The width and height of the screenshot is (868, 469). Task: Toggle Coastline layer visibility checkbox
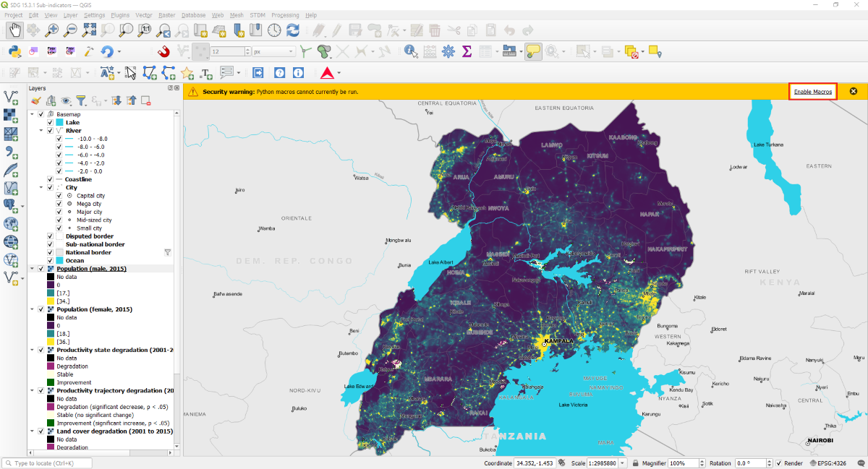tap(50, 179)
